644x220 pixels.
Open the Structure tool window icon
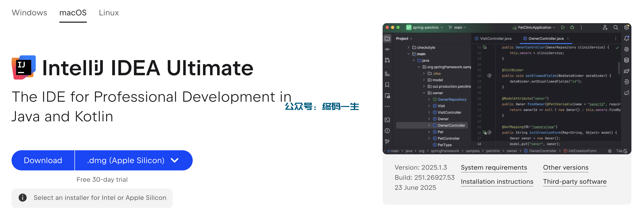click(x=387, y=74)
